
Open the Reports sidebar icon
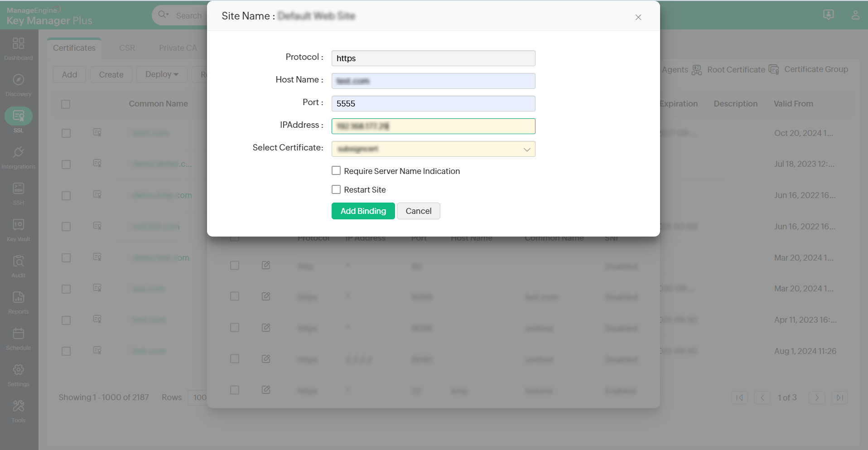(x=19, y=301)
